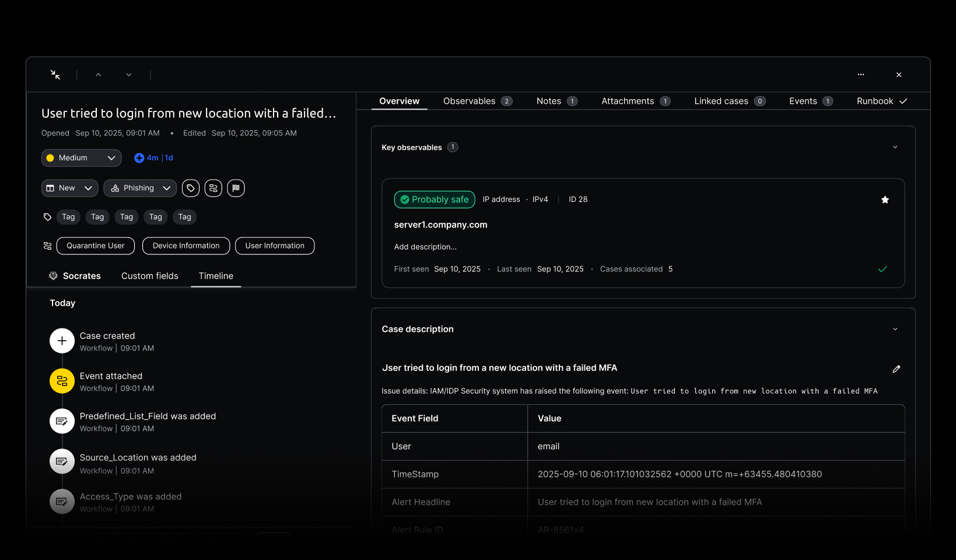Click the flag icon button
Viewport: 956px width, 560px height.
[236, 188]
